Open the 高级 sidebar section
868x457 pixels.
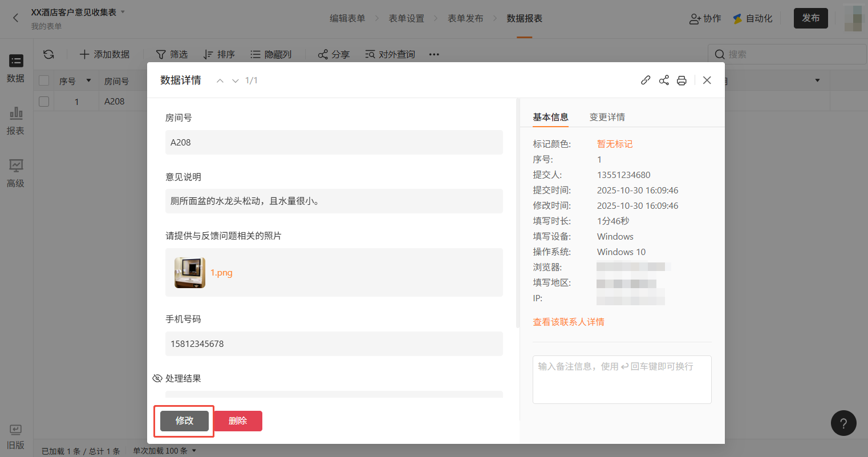[15, 173]
